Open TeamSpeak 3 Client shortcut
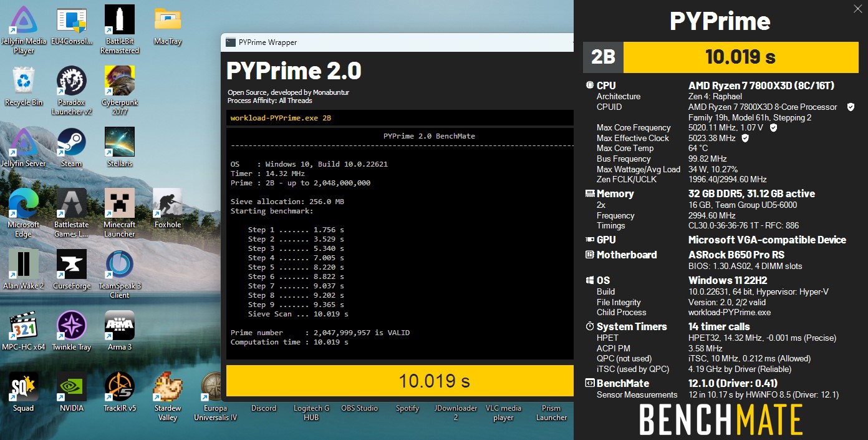 119,274
